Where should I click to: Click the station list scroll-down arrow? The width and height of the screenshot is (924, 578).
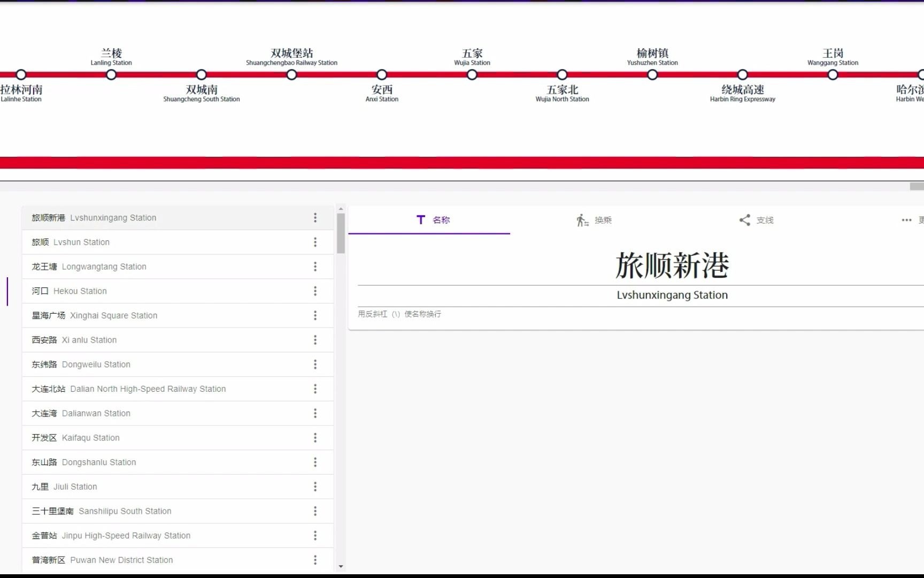(x=341, y=566)
